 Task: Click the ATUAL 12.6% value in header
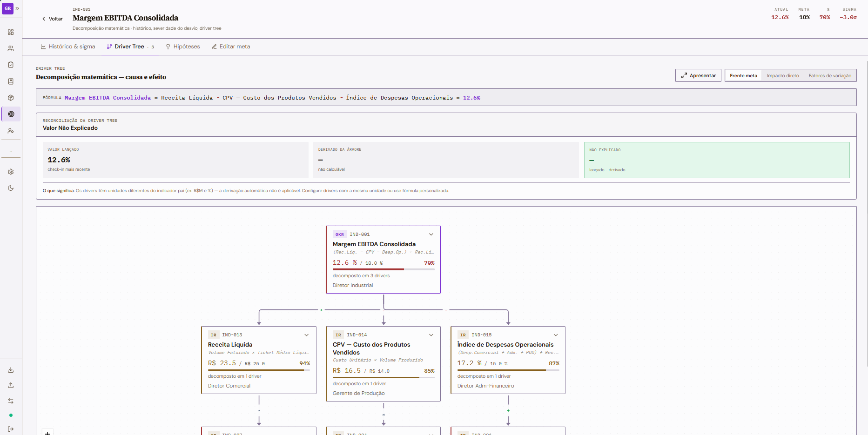coord(780,17)
